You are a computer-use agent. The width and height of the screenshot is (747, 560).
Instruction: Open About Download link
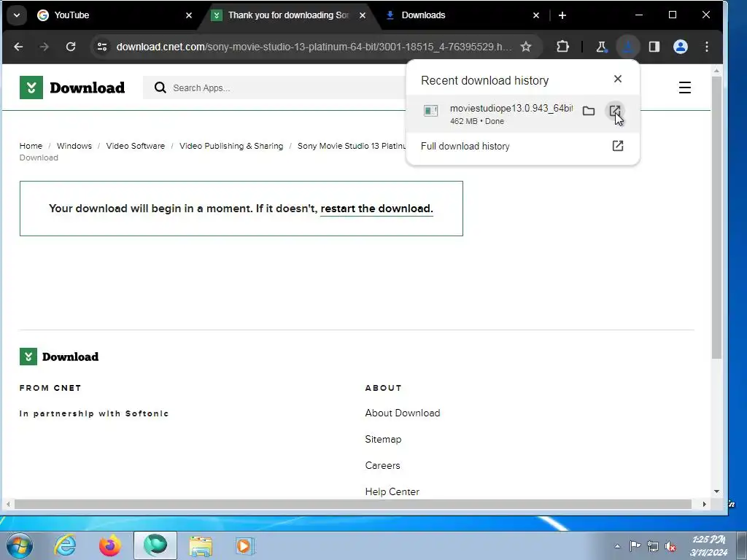403,413
